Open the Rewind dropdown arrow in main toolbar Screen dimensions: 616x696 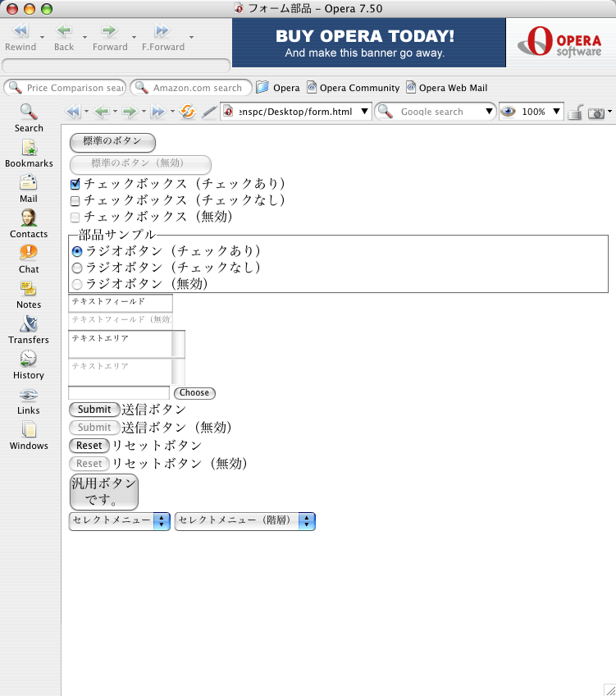tap(42, 37)
